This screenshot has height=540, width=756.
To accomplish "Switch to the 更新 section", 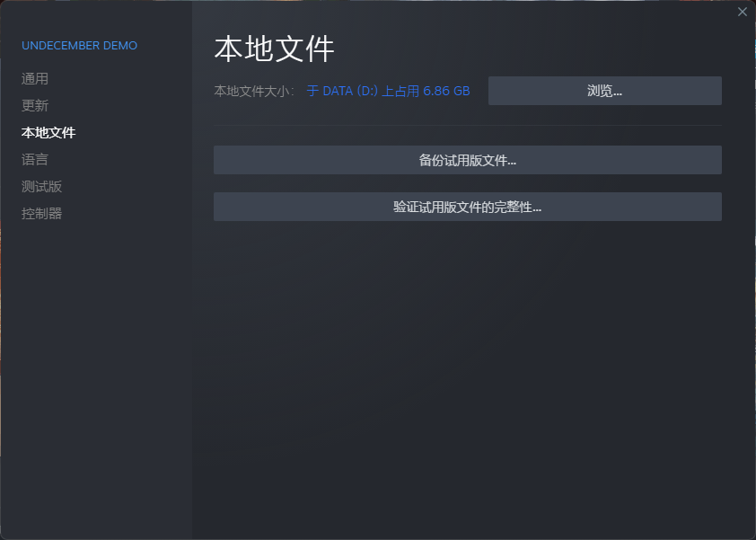I will [35, 106].
